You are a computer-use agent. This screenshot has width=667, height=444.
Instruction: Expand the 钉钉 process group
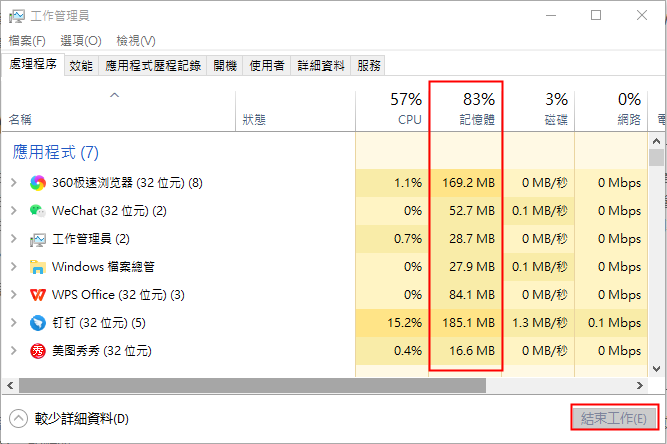pyautogui.click(x=14, y=323)
